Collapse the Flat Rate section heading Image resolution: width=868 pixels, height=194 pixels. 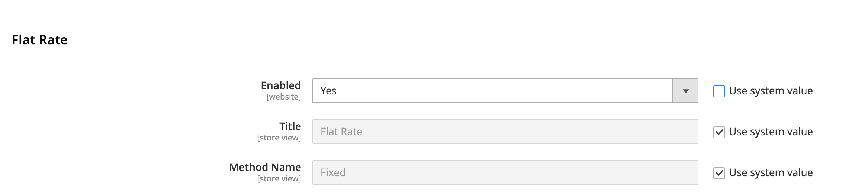pyautogui.click(x=39, y=40)
